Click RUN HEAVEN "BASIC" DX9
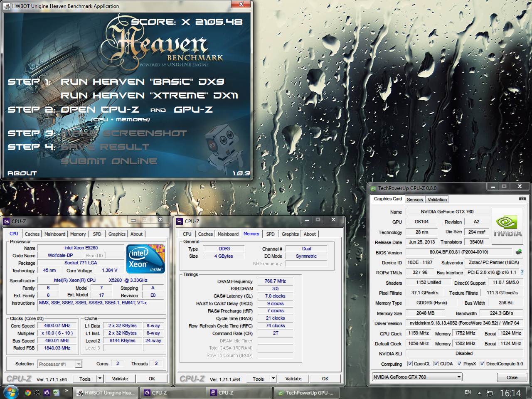Image resolution: width=532 pixels, height=399 pixels. 143,81
